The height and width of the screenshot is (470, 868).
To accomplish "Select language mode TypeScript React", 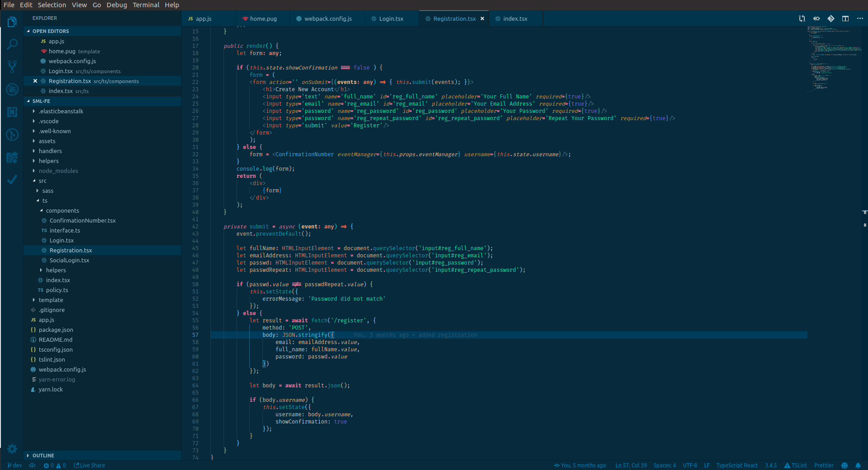I will click(x=737, y=465).
